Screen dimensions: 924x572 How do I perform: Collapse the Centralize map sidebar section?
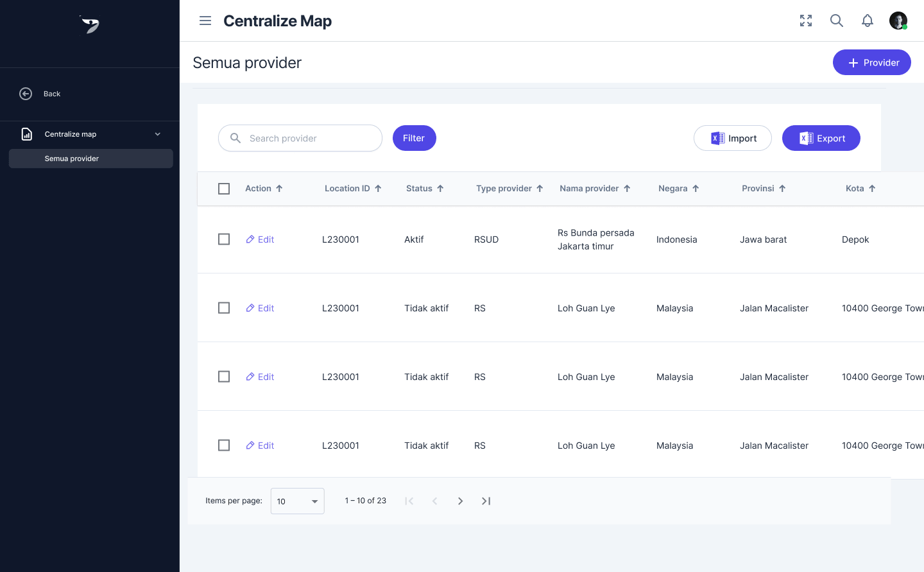coord(157,134)
